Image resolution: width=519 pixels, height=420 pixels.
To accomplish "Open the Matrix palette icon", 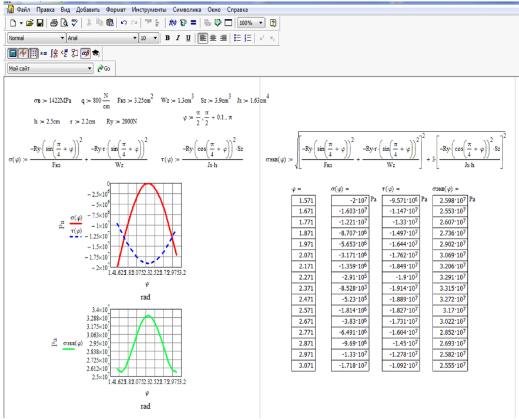I will tap(34, 53).
